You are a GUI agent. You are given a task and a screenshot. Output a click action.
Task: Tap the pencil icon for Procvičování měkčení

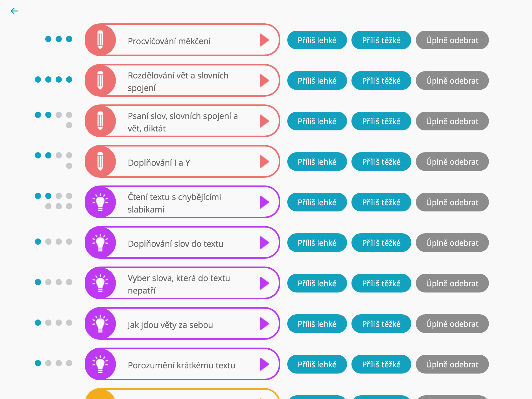click(100, 40)
